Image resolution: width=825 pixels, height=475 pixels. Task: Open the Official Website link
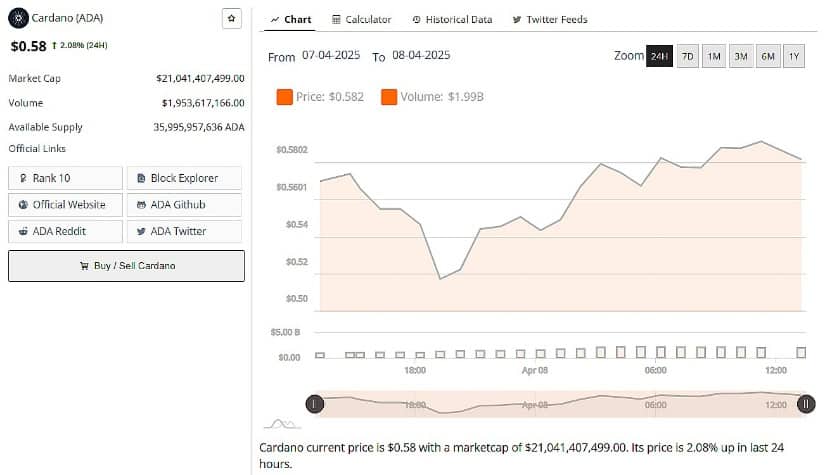[x=65, y=205]
